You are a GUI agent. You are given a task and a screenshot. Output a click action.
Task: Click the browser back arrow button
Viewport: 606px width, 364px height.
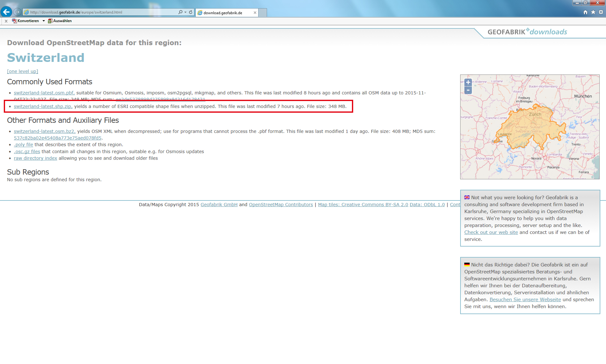(6, 12)
